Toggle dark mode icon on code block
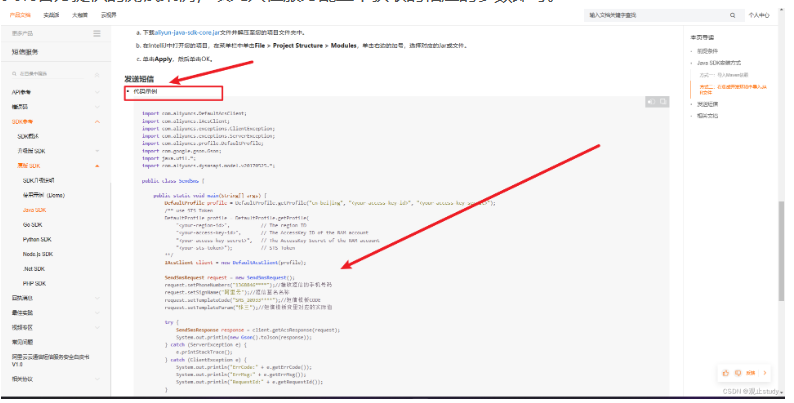This screenshot has height=403, width=794. coord(651,102)
